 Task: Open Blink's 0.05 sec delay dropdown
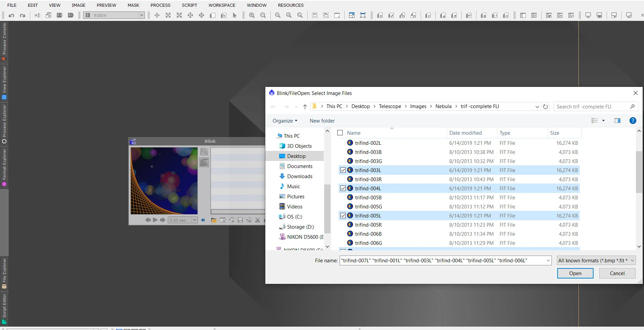pos(194,220)
